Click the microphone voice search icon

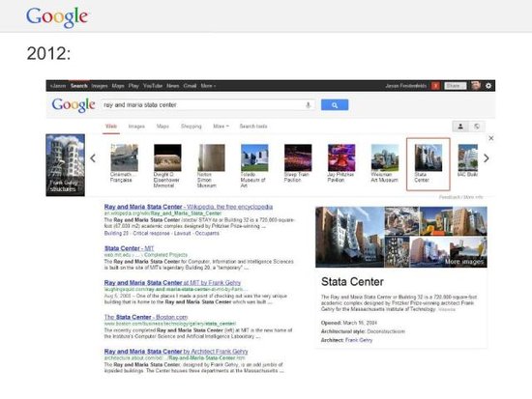click(308, 104)
